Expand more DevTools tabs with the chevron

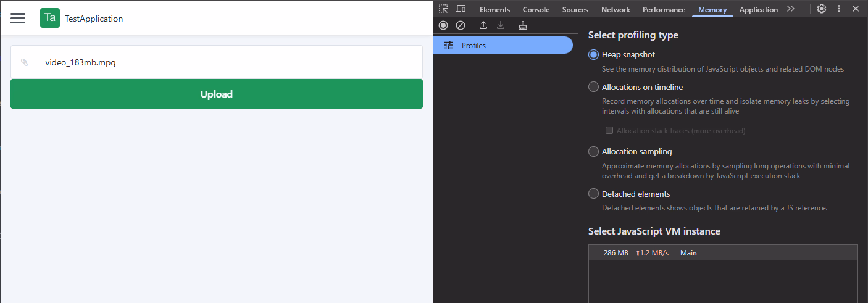[x=791, y=9]
